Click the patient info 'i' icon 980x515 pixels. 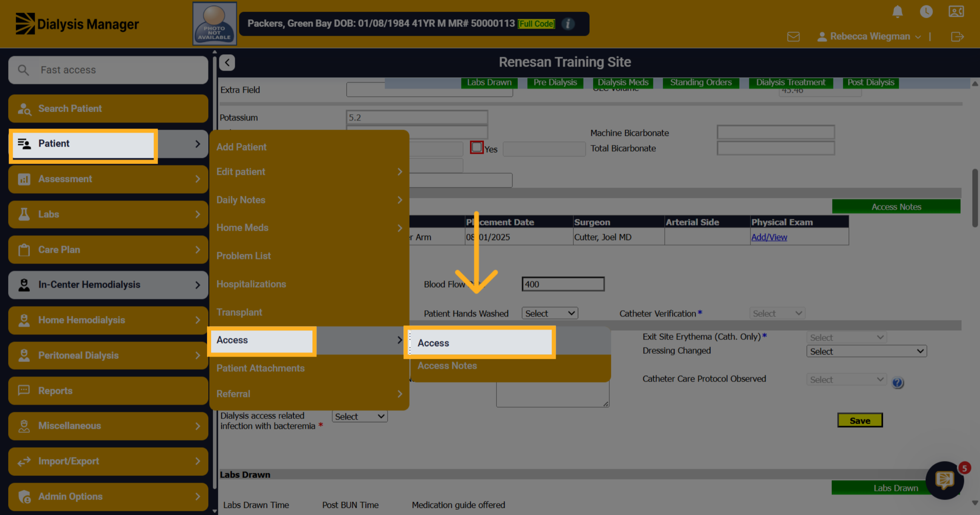pyautogui.click(x=568, y=24)
